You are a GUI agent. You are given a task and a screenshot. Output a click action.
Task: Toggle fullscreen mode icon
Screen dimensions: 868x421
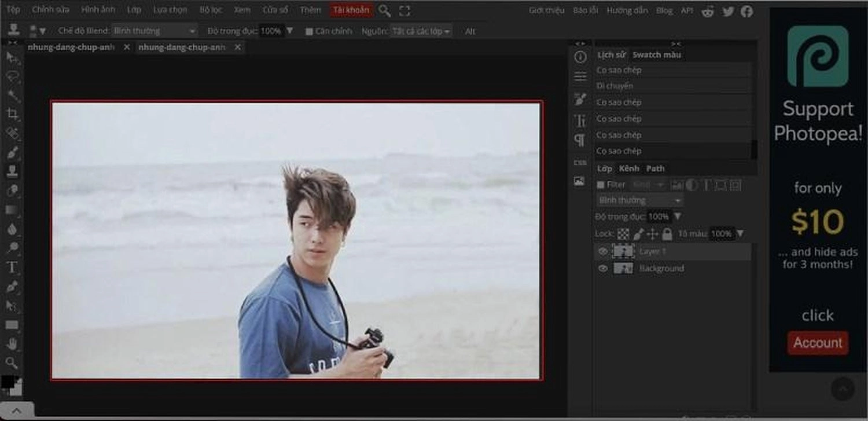point(404,10)
